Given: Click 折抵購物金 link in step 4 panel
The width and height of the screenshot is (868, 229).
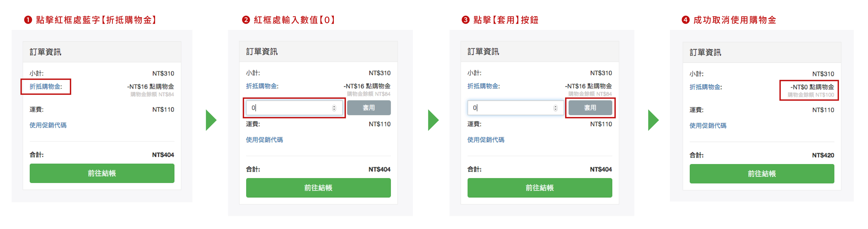Looking at the screenshot, I should [706, 87].
